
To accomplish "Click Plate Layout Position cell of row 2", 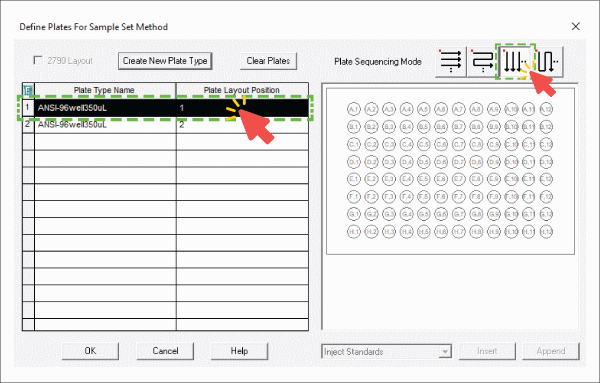I will tap(242, 125).
